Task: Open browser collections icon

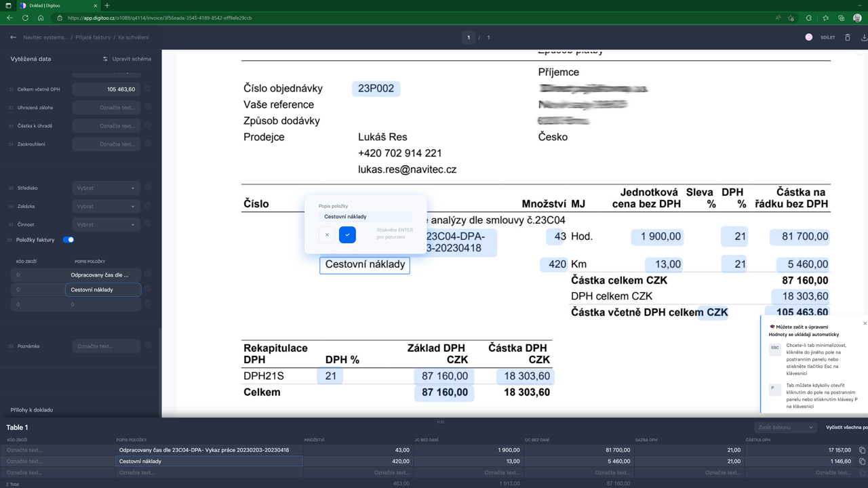Action: [842, 18]
